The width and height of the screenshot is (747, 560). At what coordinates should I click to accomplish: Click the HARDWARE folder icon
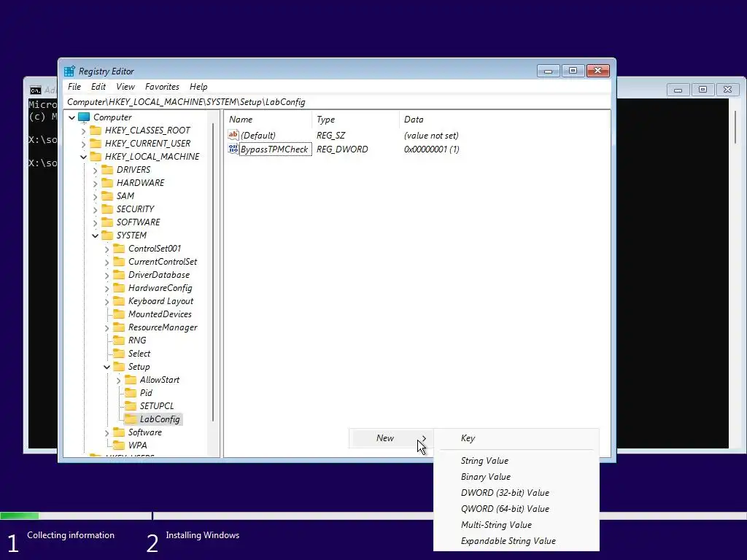tap(108, 183)
